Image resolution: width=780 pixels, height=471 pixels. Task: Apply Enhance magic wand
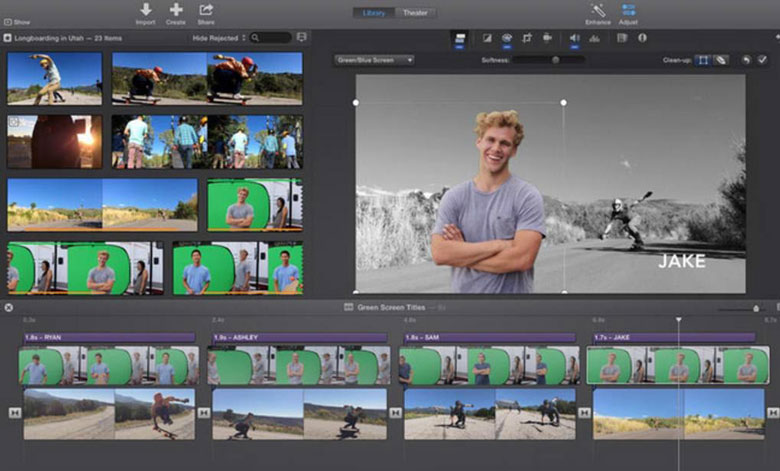597,10
